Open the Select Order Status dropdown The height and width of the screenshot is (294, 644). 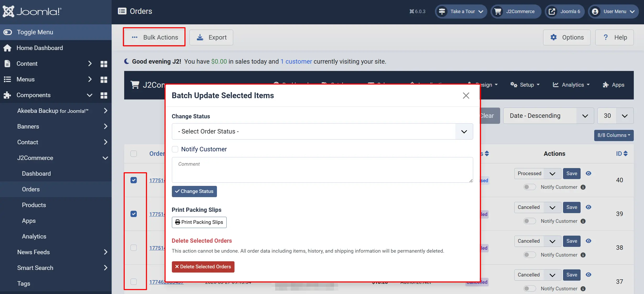[322, 131]
